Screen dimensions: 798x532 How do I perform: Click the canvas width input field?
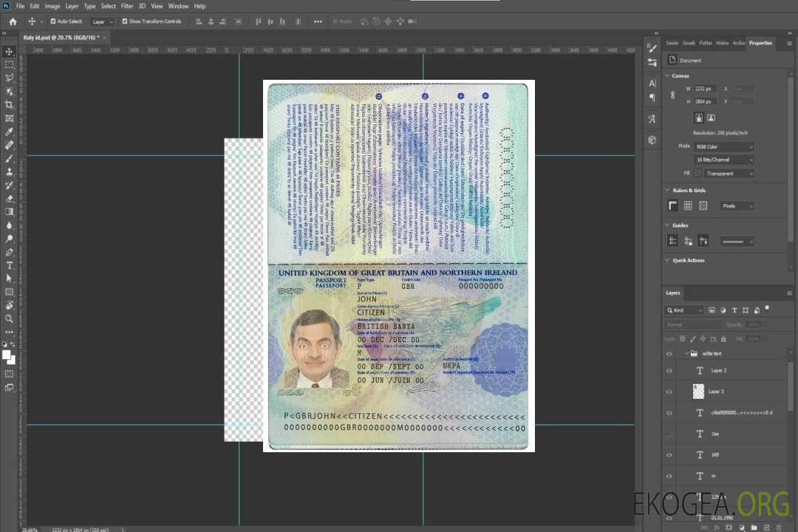706,89
